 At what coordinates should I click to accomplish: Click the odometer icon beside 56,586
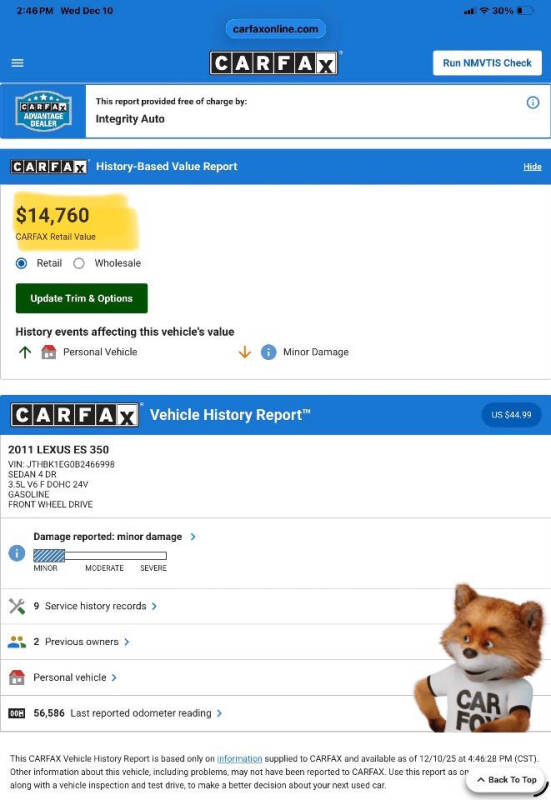point(16,713)
